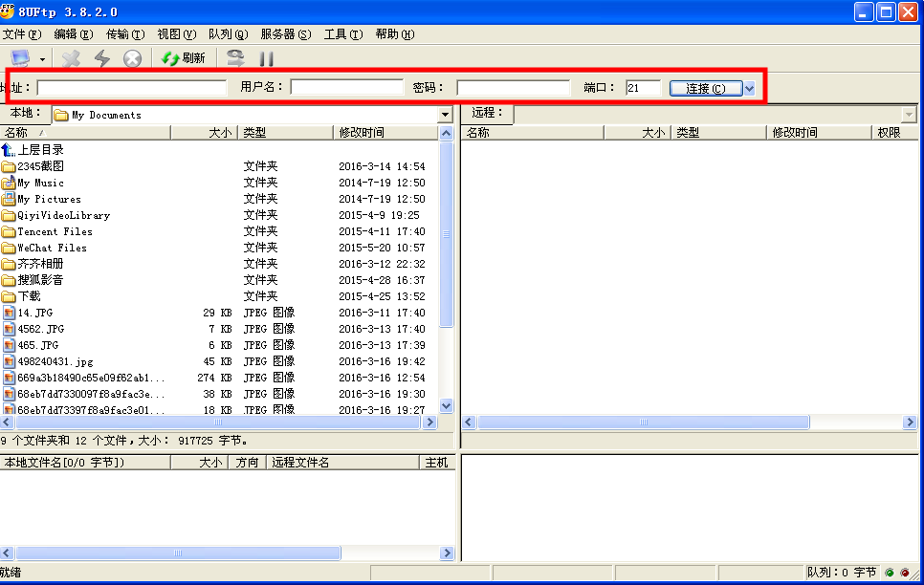Click the disconnect X toolbar icon
This screenshot has height=585, width=924.
(72, 58)
